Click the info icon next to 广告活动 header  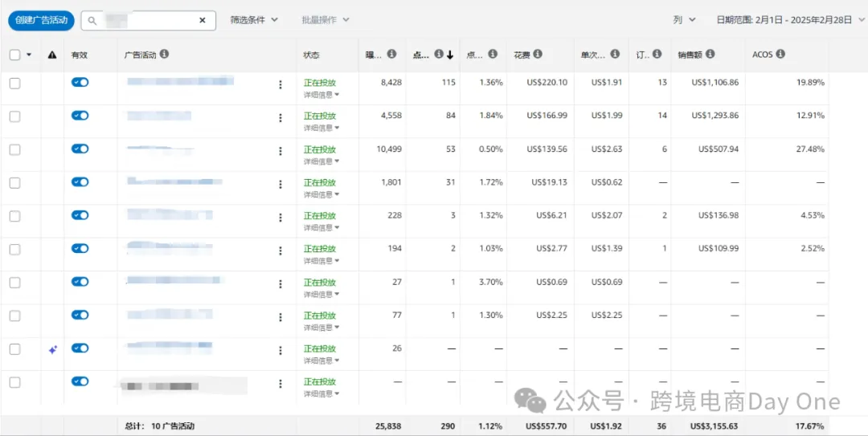(x=165, y=55)
